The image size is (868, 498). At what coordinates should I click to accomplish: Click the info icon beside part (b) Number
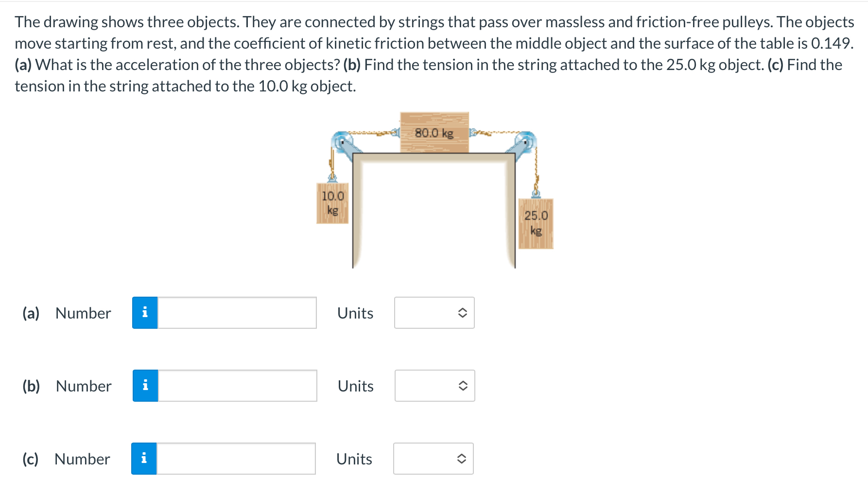pos(144,386)
